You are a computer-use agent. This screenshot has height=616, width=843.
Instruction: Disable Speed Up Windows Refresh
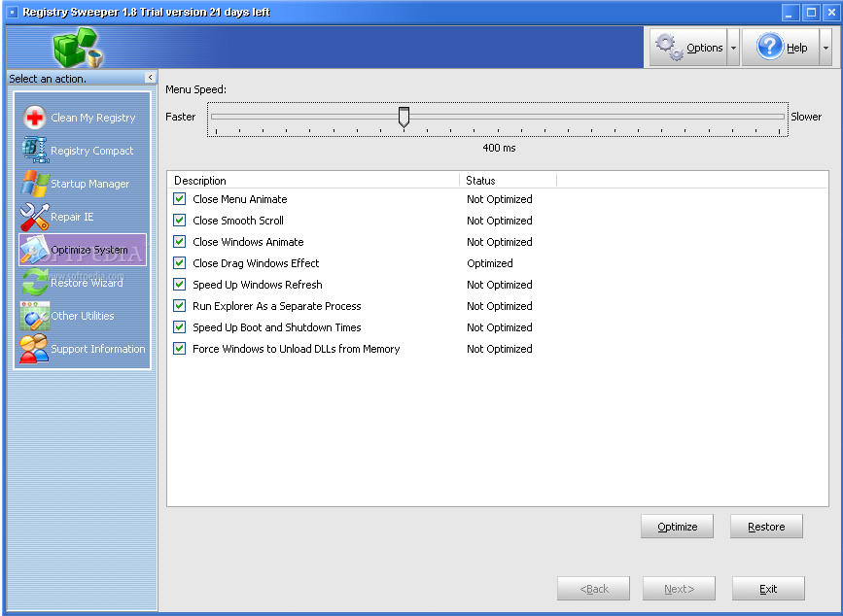180,284
